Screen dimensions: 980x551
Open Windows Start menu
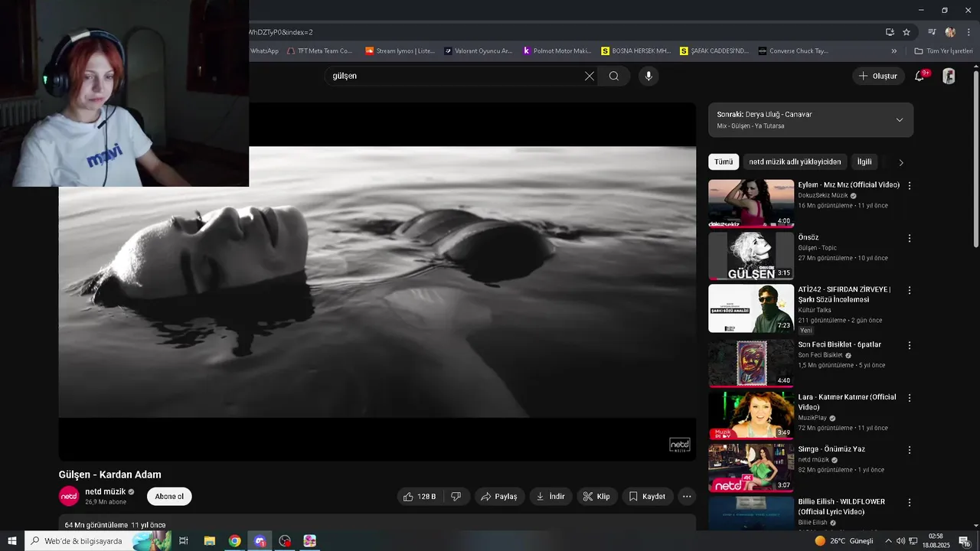click(12, 541)
